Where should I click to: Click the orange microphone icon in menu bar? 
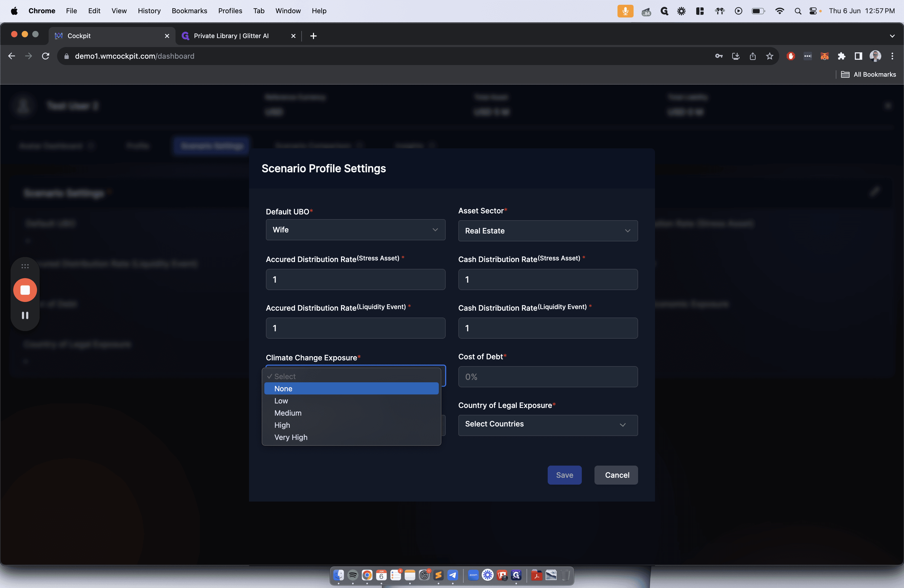coord(625,11)
